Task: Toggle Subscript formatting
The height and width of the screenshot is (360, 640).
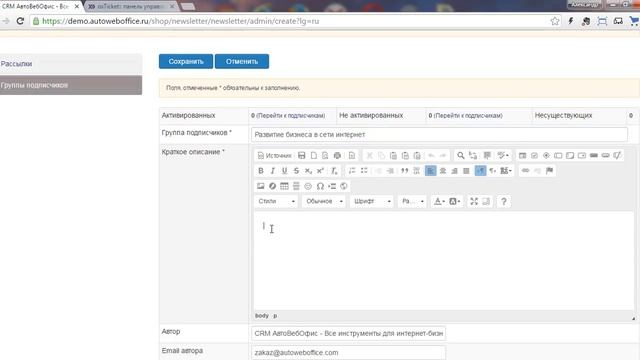Action: [308, 171]
